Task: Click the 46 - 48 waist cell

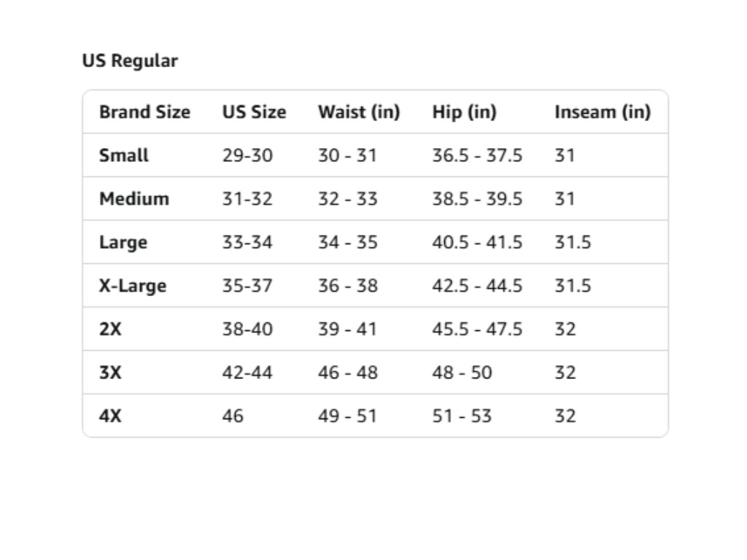Action: (x=347, y=373)
